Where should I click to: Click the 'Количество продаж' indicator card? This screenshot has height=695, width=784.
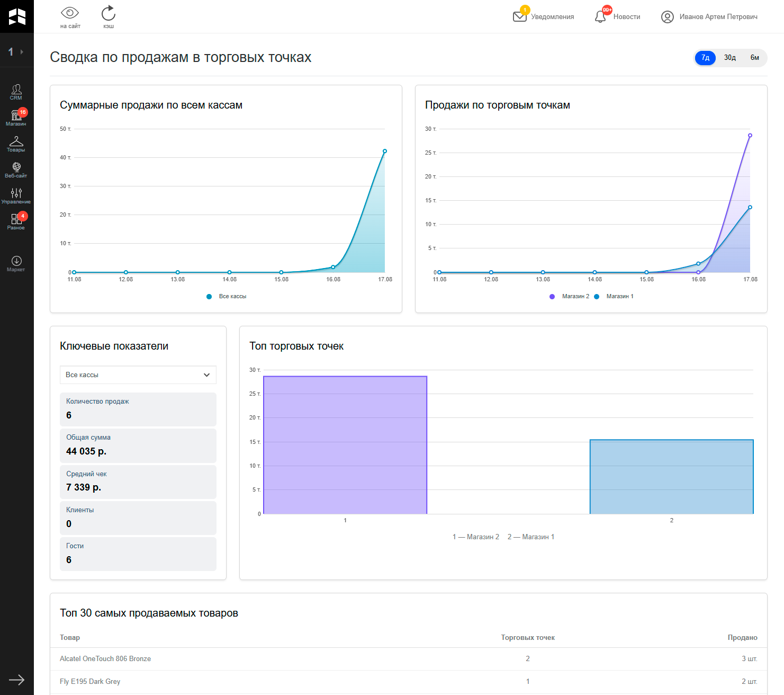pyautogui.click(x=138, y=409)
